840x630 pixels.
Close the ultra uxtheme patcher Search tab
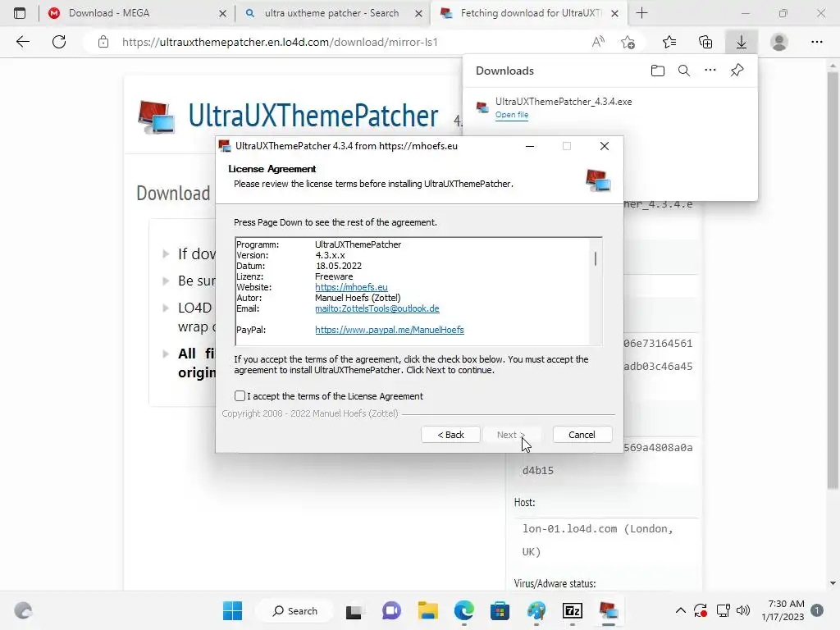(x=418, y=13)
